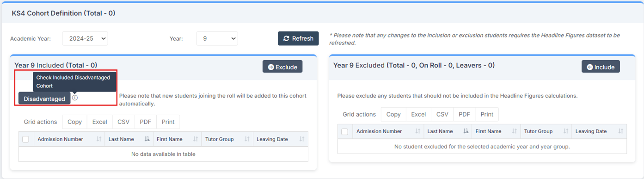Click the Exclude button

coord(282,67)
